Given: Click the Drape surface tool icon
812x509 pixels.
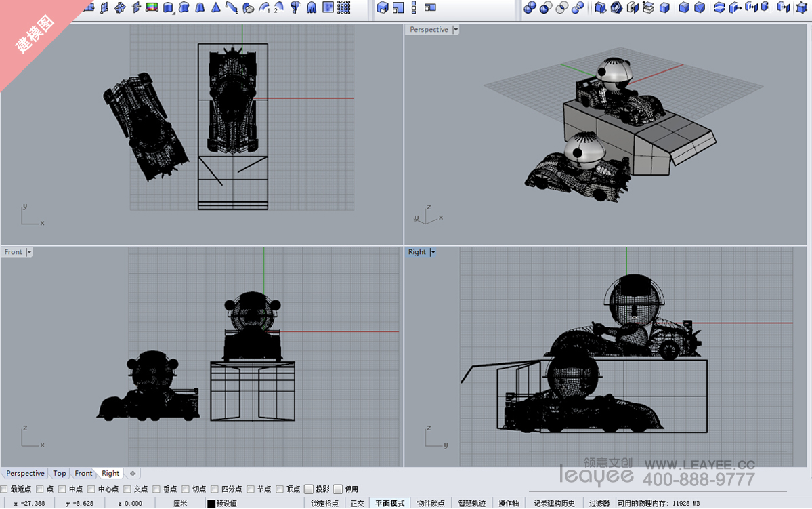Looking at the screenshot, I should point(311,7).
